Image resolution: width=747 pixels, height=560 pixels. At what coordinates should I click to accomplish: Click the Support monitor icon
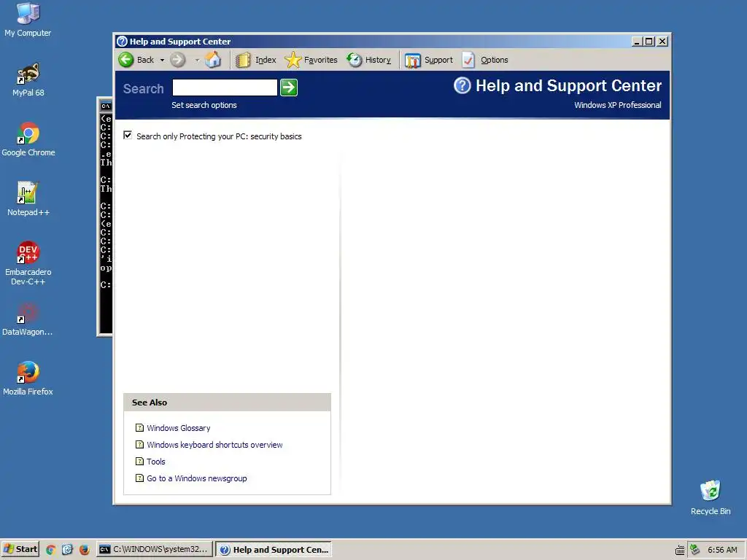413,60
